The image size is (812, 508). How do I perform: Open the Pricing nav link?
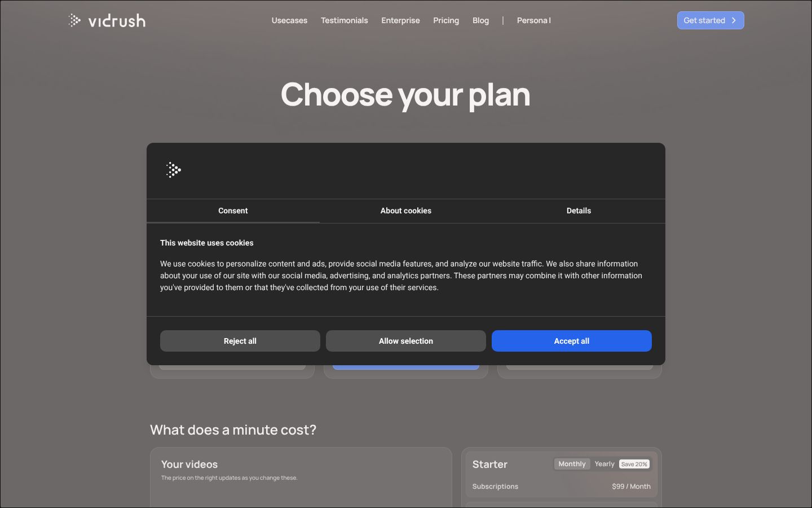click(446, 20)
